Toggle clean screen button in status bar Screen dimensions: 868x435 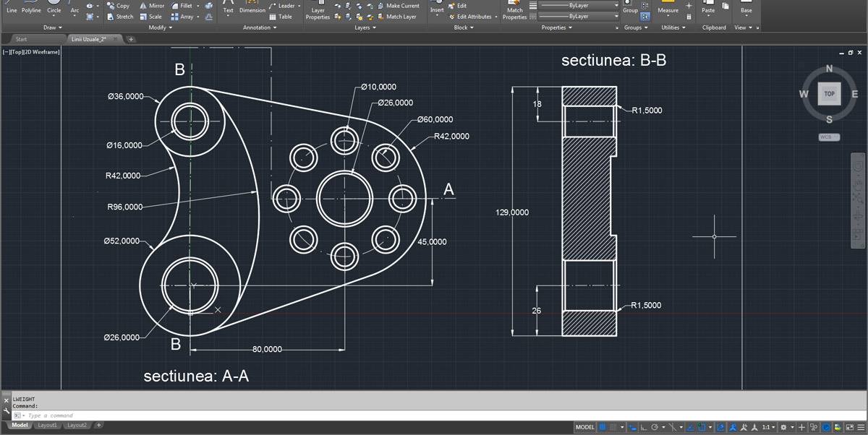coord(849,427)
